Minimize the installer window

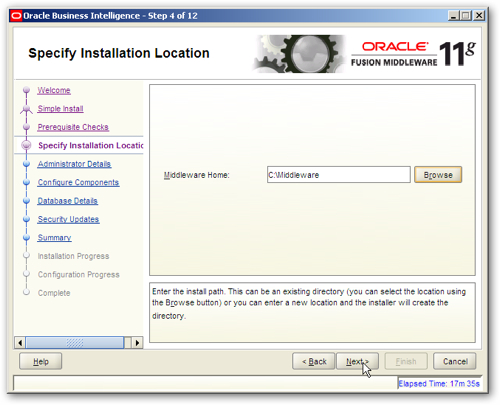(x=453, y=16)
